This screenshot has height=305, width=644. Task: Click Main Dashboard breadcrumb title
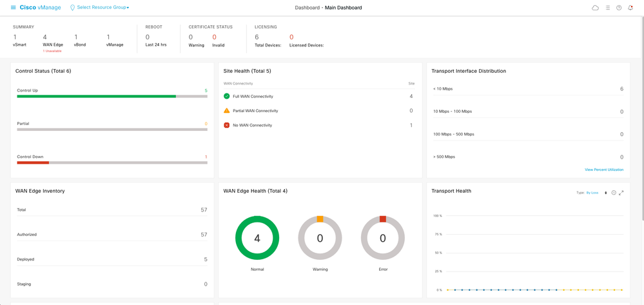point(344,8)
